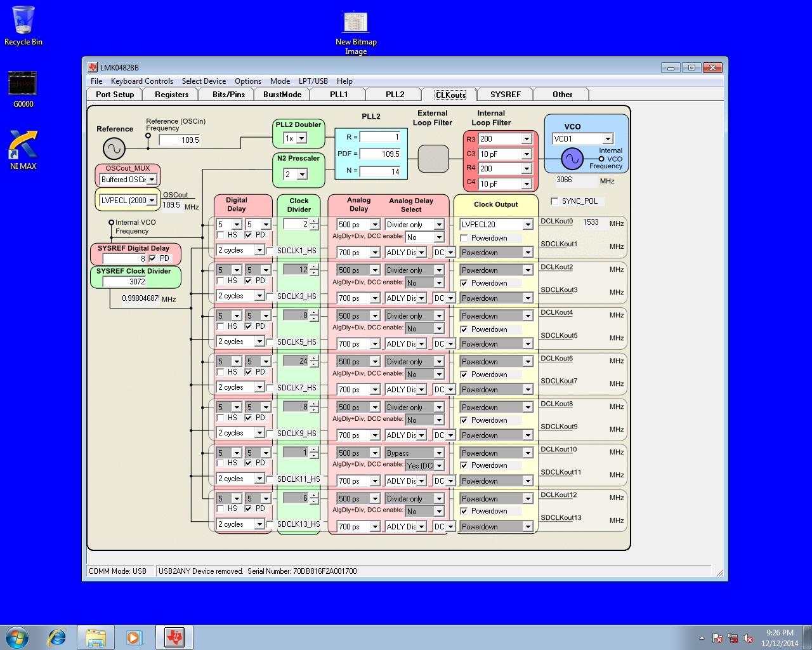Open the Recycle Bin desktop icon

coord(23,25)
